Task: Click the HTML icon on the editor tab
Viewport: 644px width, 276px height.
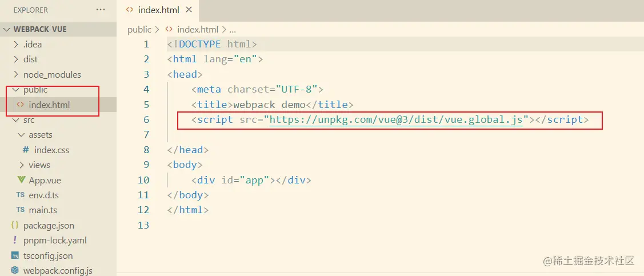Action: click(129, 10)
